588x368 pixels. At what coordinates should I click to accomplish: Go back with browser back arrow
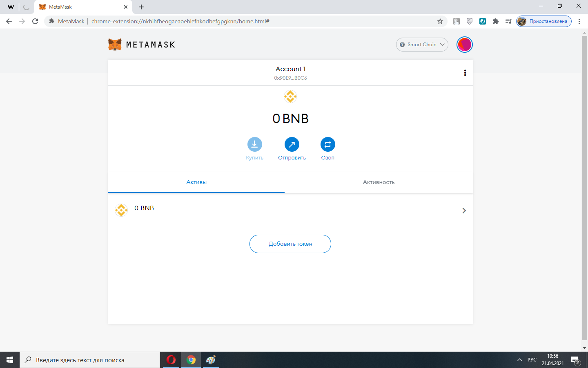(x=9, y=21)
